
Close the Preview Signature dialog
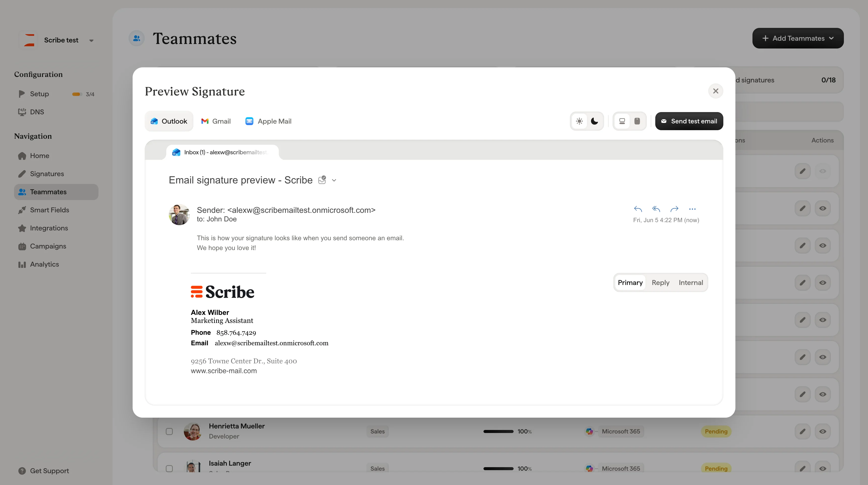coord(716,91)
